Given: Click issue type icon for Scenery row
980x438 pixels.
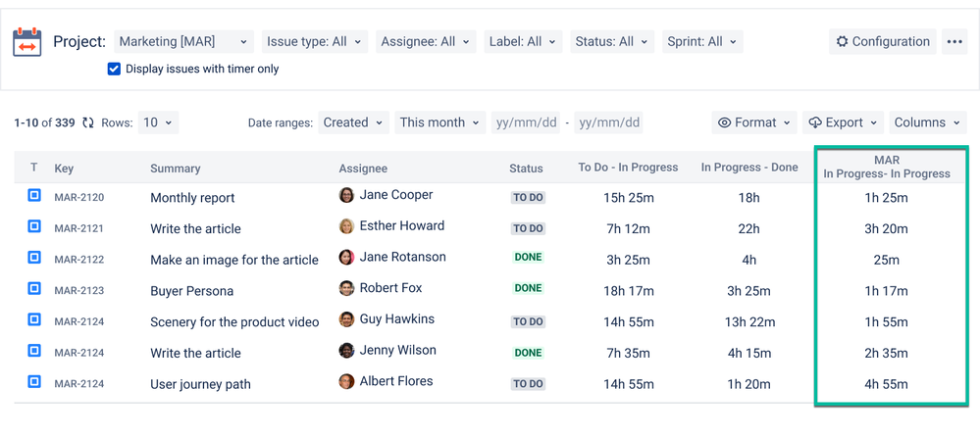Looking at the screenshot, I should pos(34,319).
